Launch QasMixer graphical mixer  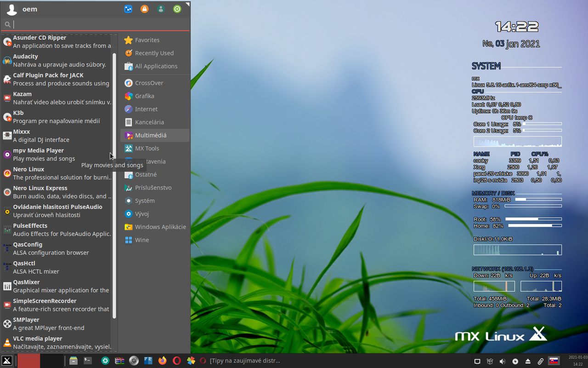click(57, 287)
